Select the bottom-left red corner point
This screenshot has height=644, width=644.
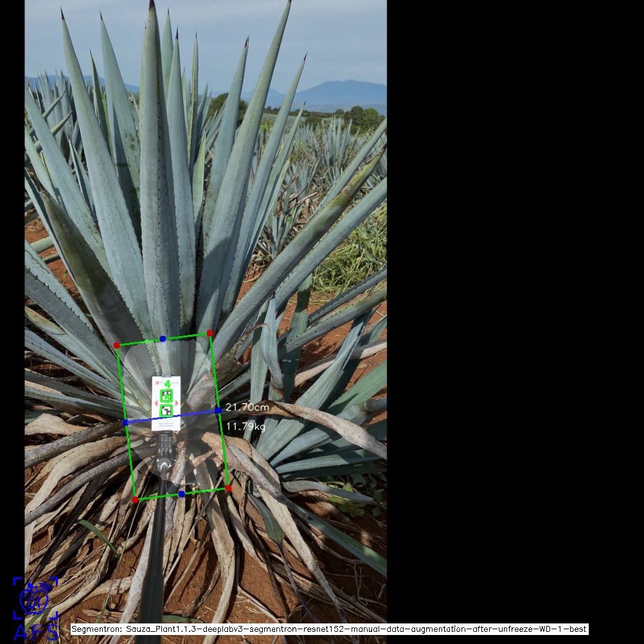click(136, 500)
